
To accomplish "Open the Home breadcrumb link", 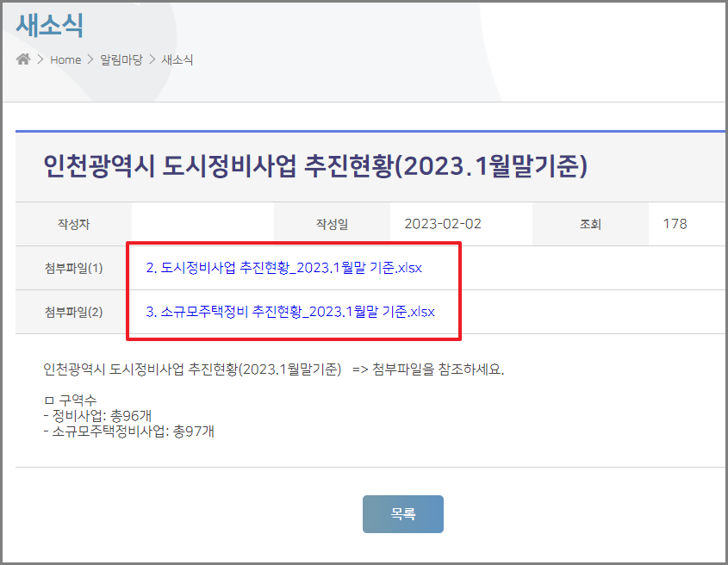I will (65, 60).
